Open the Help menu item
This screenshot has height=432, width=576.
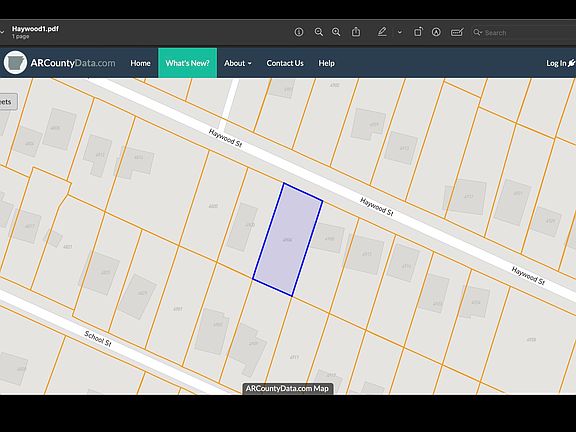pos(326,63)
